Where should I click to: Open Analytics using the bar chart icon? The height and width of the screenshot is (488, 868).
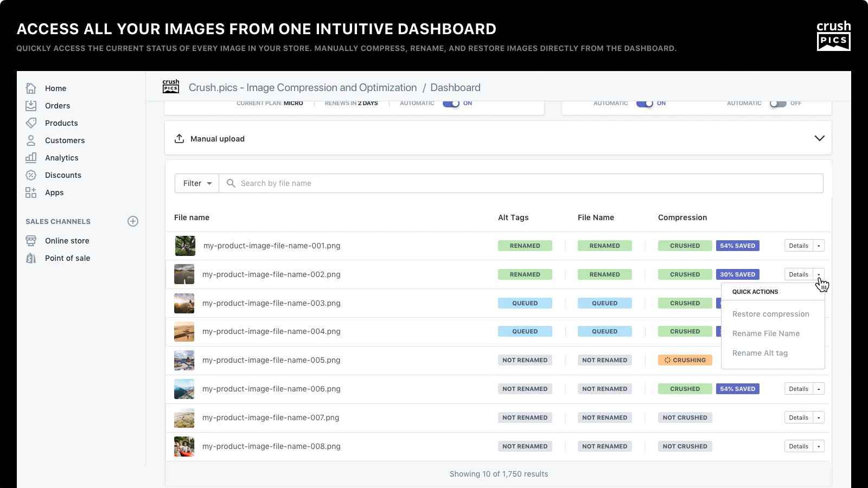[31, 158]
